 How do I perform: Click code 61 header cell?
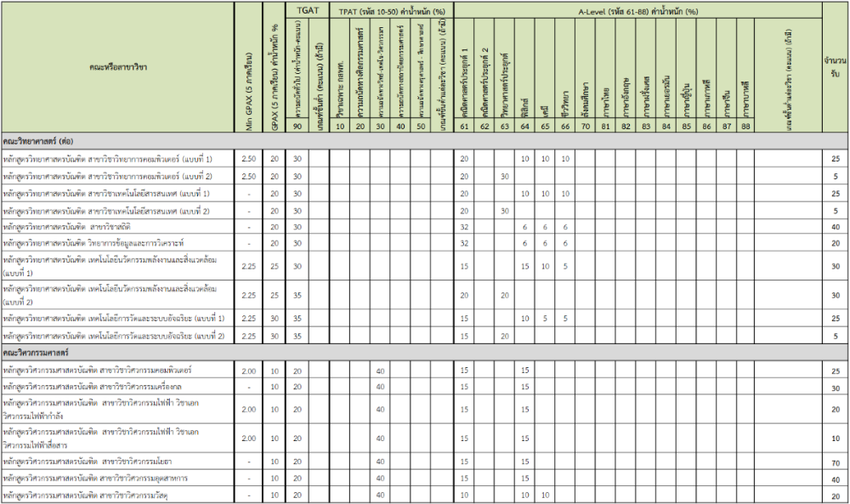tap(464, 126)
